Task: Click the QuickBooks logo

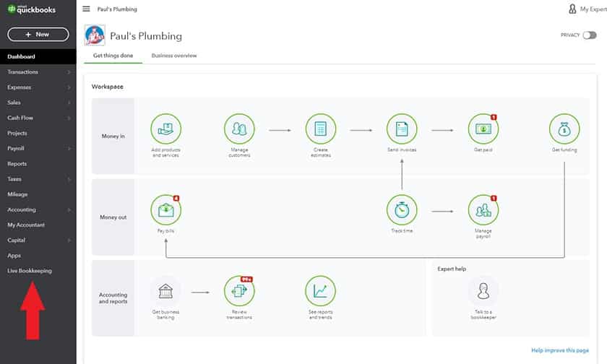Action: 32,9
